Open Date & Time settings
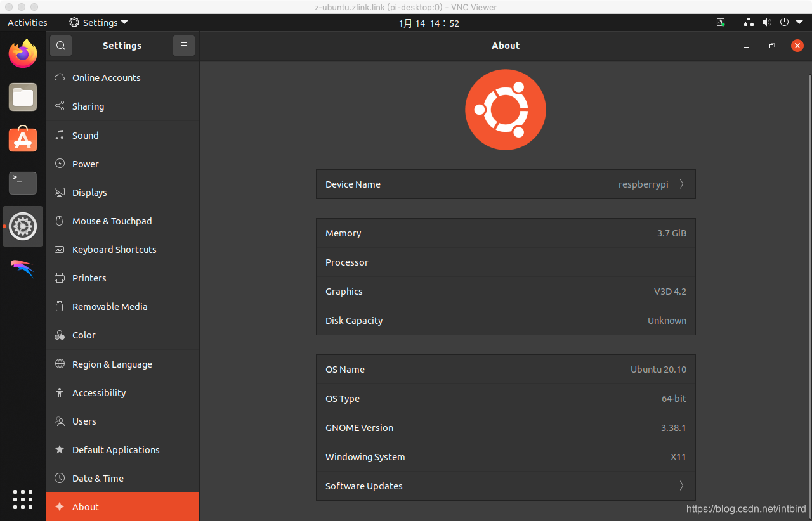812x521 pixels. coord(122,478)
